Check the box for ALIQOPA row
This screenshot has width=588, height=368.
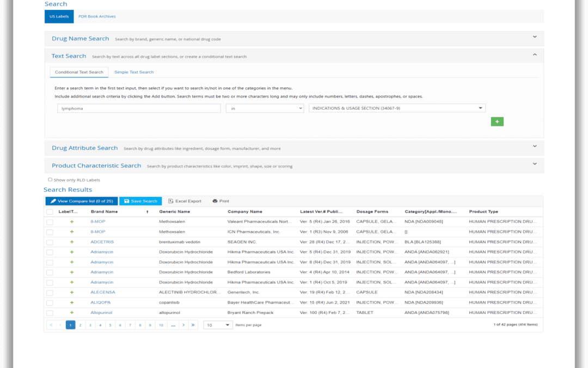click(x=50, y=303)
